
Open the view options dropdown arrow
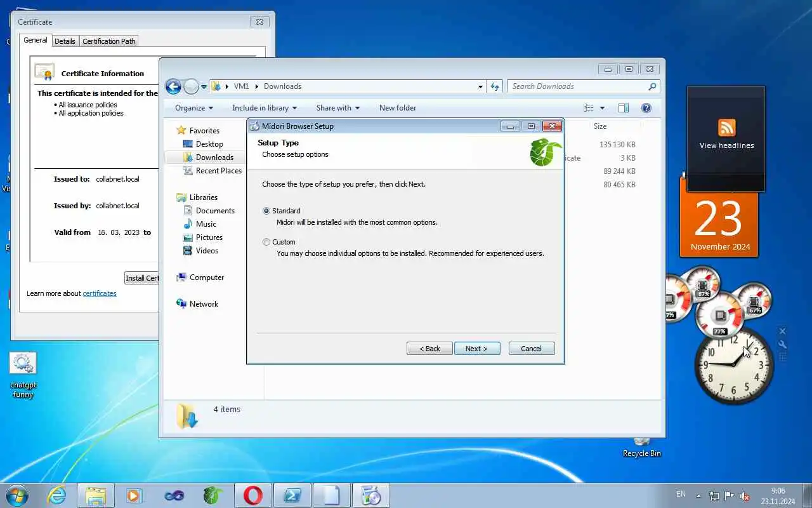pyautogui.click(x=602, y=108)
